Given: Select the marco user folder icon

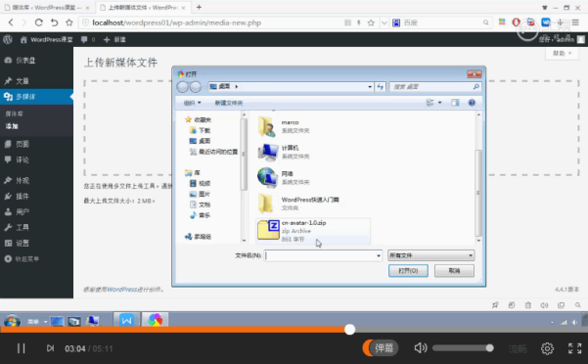Looking at the screenshot, I should [x=267, y=126].
